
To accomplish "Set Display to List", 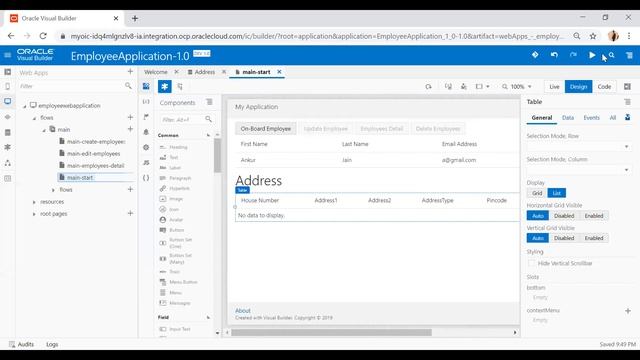I will click(556, 193).
